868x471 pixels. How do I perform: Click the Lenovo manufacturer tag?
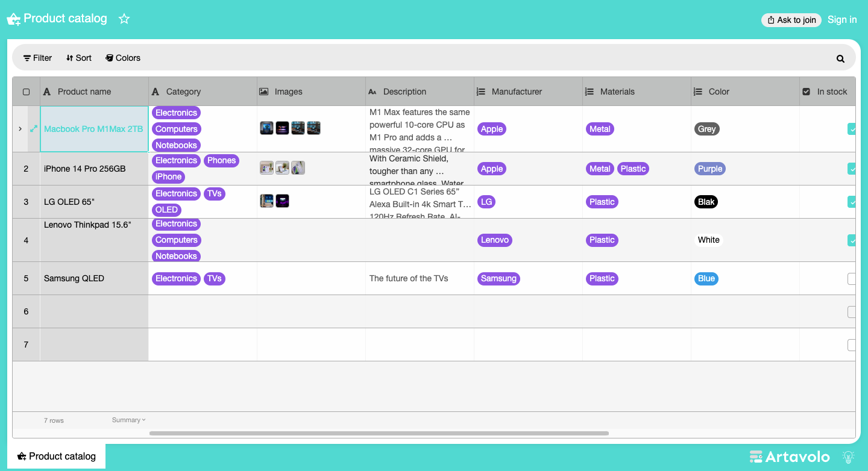click(495, 240)
